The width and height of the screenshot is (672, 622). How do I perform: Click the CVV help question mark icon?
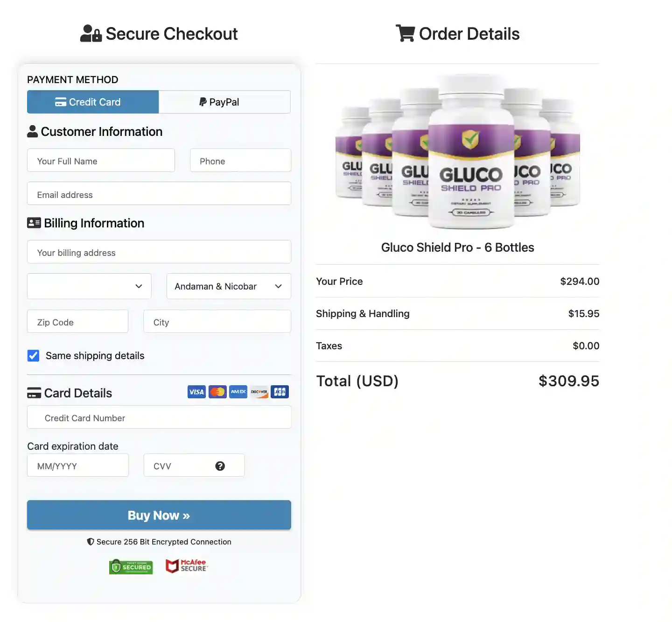coord(220,466)
